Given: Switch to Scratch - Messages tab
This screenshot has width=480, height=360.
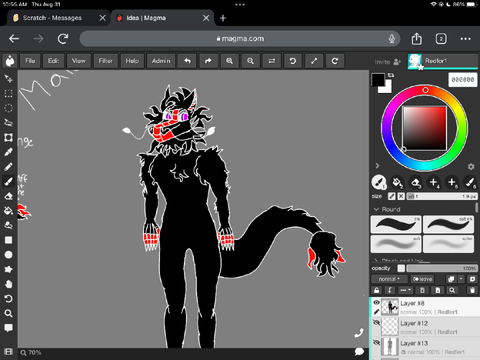Looking at the screenshot, I should click(x=58, y=18).
